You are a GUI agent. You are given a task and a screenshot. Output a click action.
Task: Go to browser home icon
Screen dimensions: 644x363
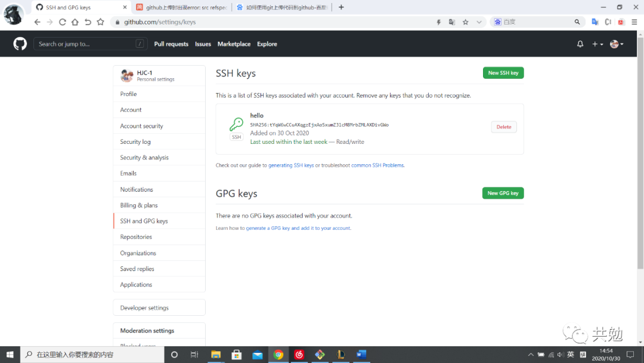[x=75, y=22]
